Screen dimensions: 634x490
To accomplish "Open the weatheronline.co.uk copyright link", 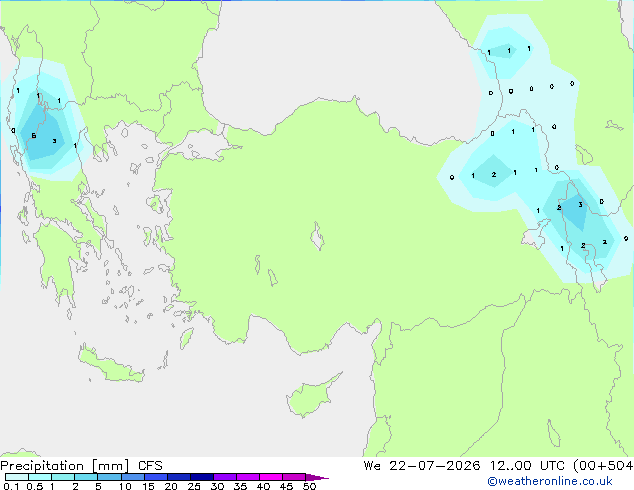I will tap(550, 481).
